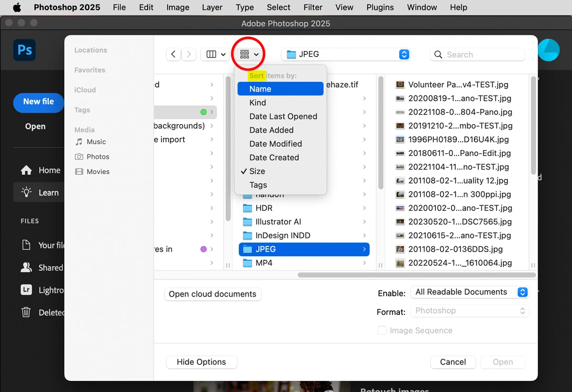This screenshot has height=392, width=572.
Task: Select file 201108-02-0136DDS.jpg
Action: pos(449,249)
